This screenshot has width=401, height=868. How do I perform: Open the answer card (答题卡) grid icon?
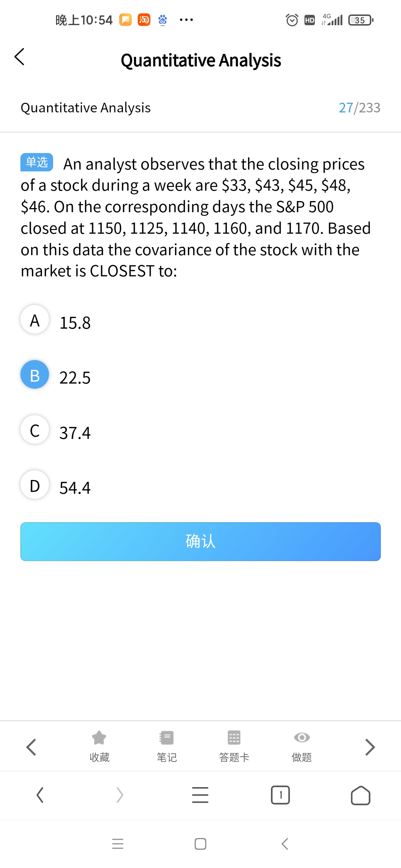234,738
